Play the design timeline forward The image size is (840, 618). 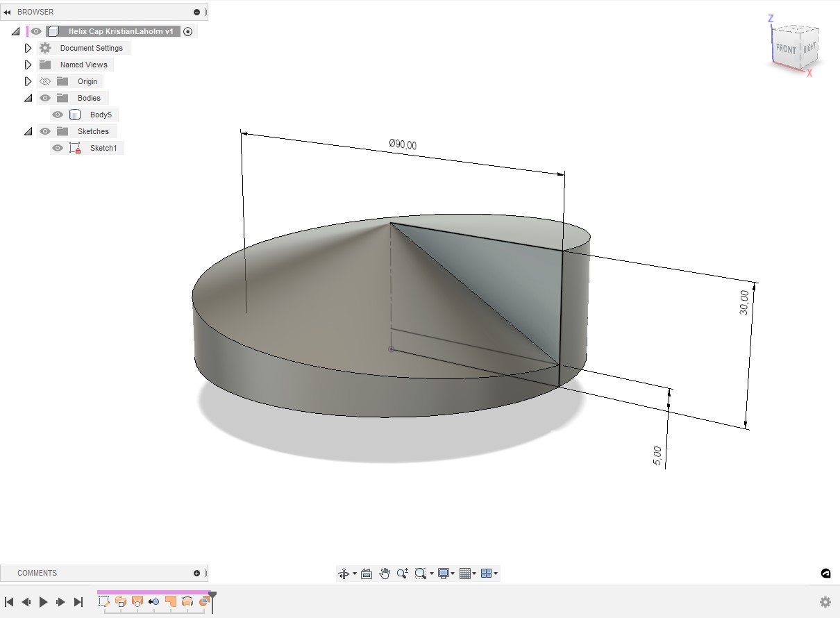44,601
